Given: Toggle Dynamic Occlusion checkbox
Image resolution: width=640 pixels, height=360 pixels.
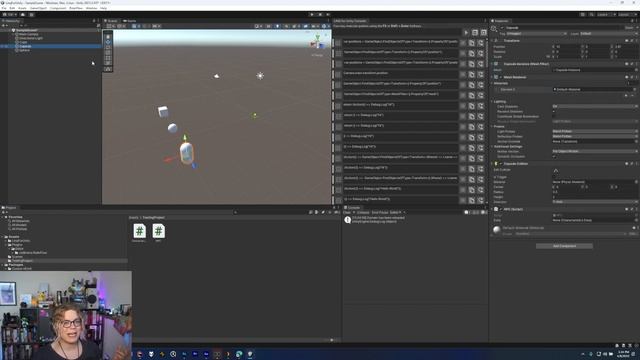Looking at the screenshot, I should (x=554, y=156).
